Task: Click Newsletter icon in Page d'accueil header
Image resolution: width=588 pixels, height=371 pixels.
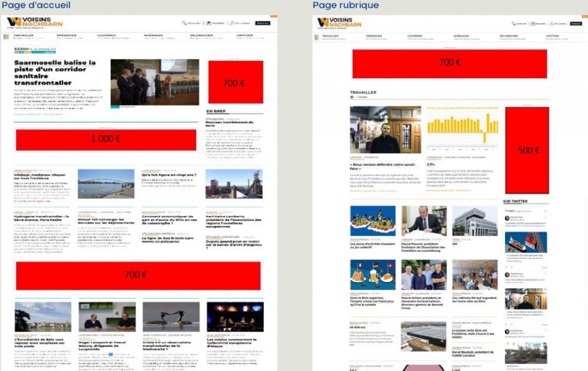Action: (209, 23)
